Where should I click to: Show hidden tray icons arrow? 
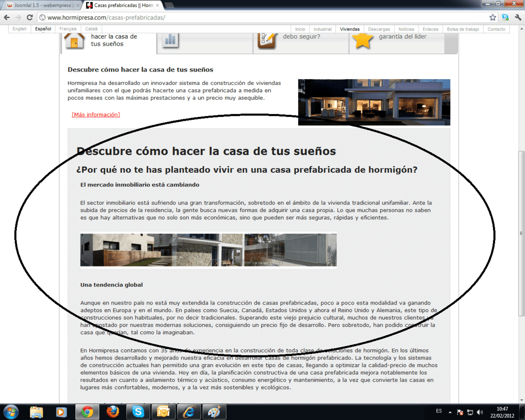[450, 412]
